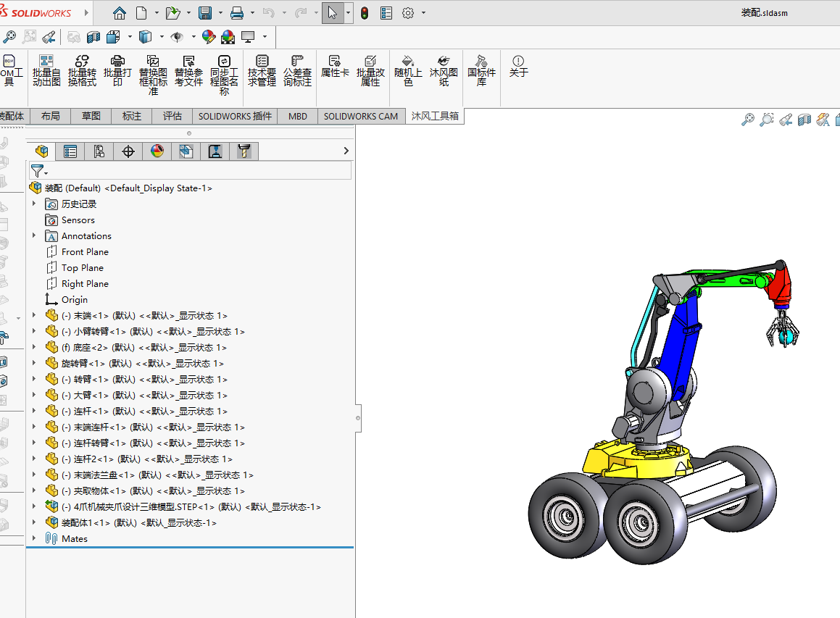
Task: Open the Options gear dropdown arrow
Action: tap(424, 13)
